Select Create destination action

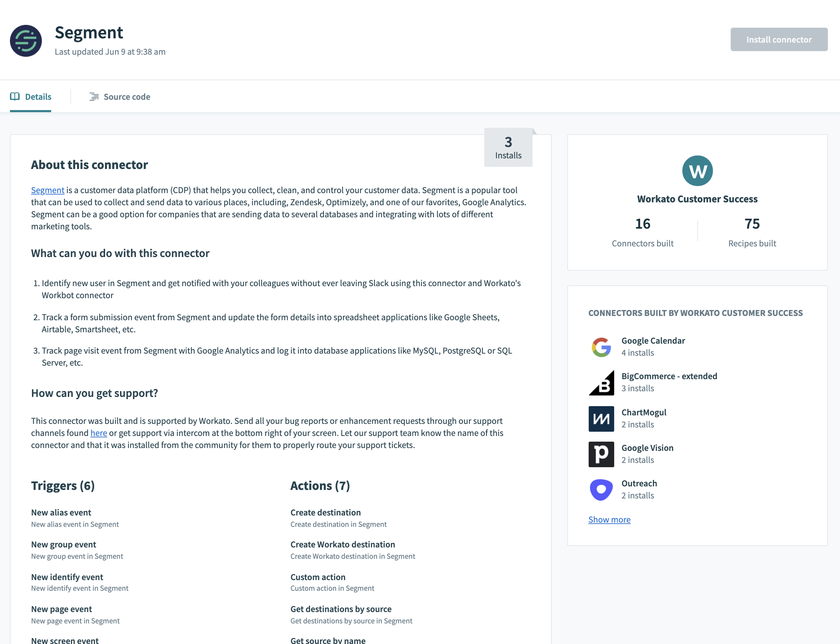[x=325, y=512]
